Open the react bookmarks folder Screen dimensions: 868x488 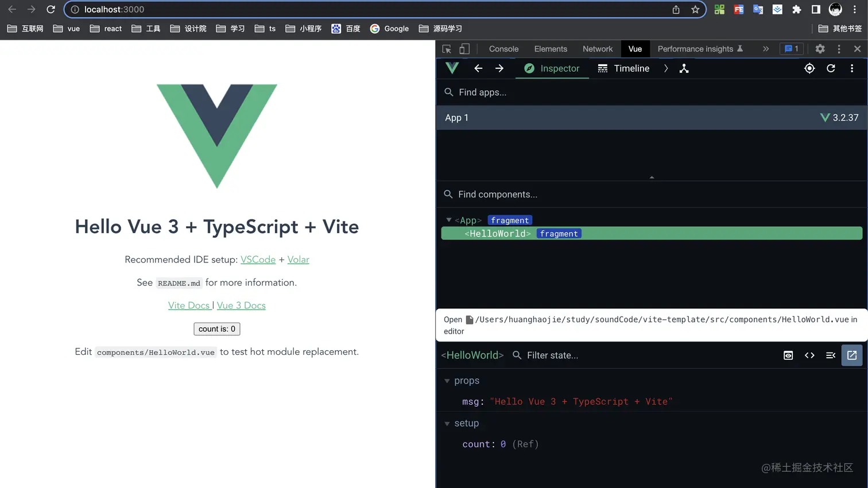click(106, 29)
